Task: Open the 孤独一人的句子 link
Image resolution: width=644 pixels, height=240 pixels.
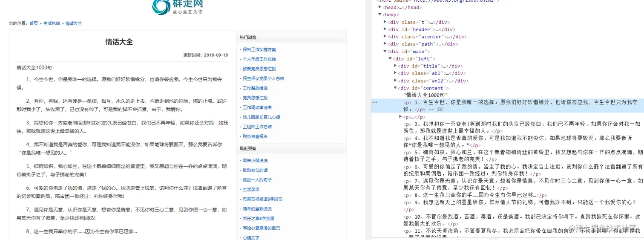Action: coord(257,180)
